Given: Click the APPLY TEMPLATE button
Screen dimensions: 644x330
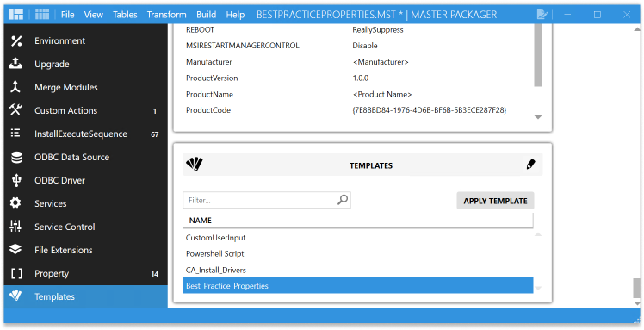Looking at the screenshot, I should click(x=495, y=201).
